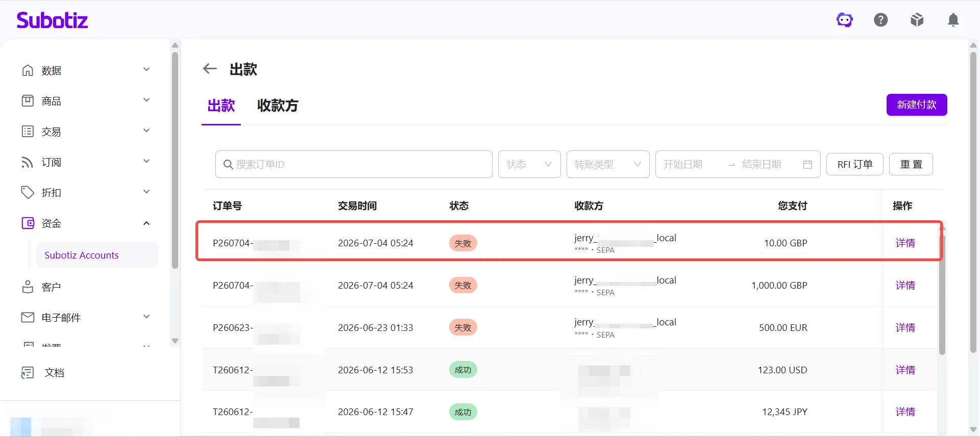Click the page scrollbar down arrow
The height and width of the screenshot is (437, 980).
pos(973,430)
